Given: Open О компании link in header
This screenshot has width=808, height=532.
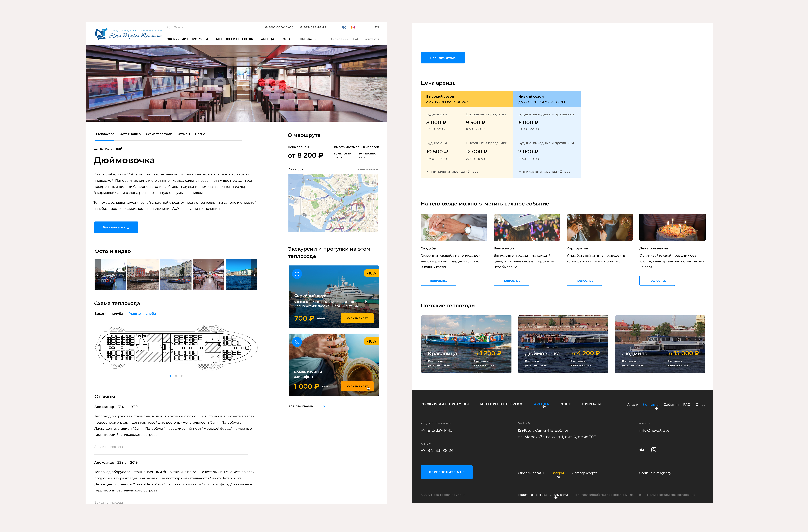Looking at the screenshot, I should [339, 39].
